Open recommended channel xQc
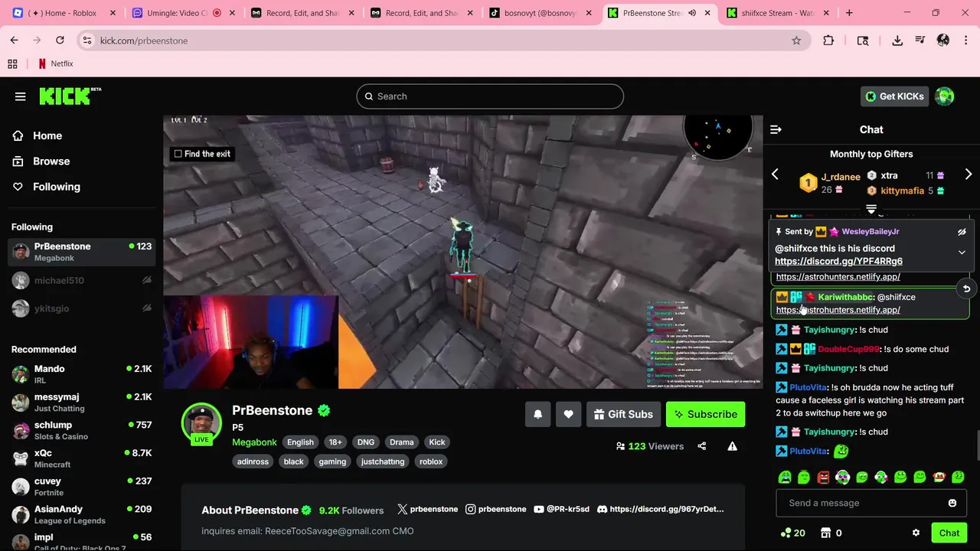This screenshot has height=551, width=980. tap(81, 458)
